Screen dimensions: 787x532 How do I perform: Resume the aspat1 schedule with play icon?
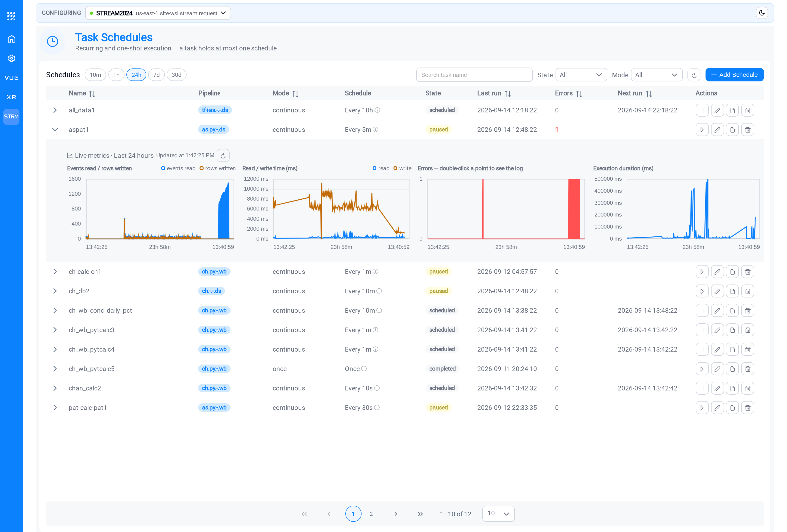click(x=702, y=130)
